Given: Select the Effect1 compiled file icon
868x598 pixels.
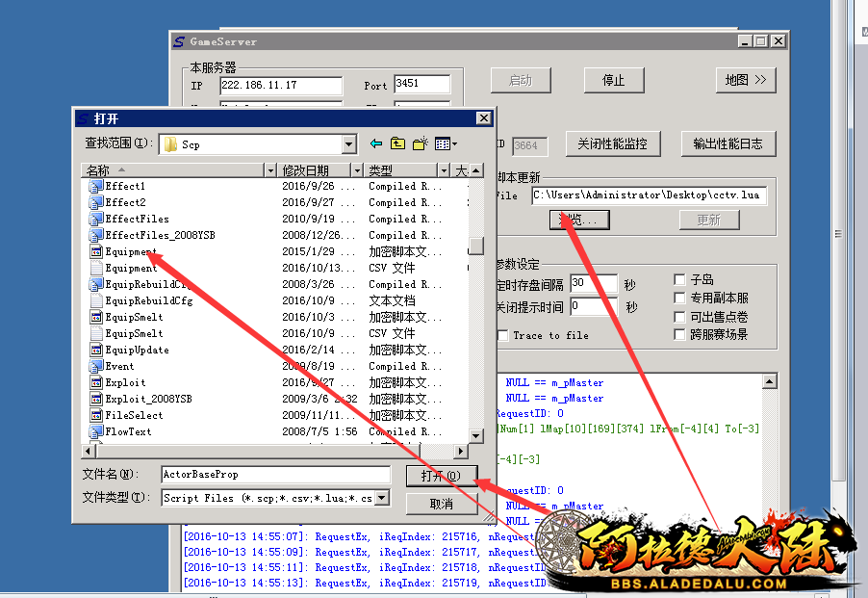Looking at the screenshot, I should pos(96,186).
